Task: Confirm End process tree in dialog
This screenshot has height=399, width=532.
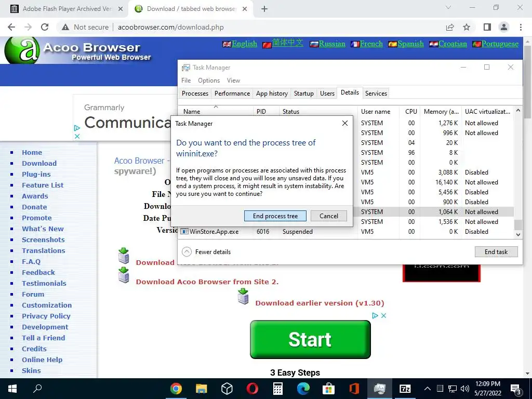Action: (x=275, y=216)
